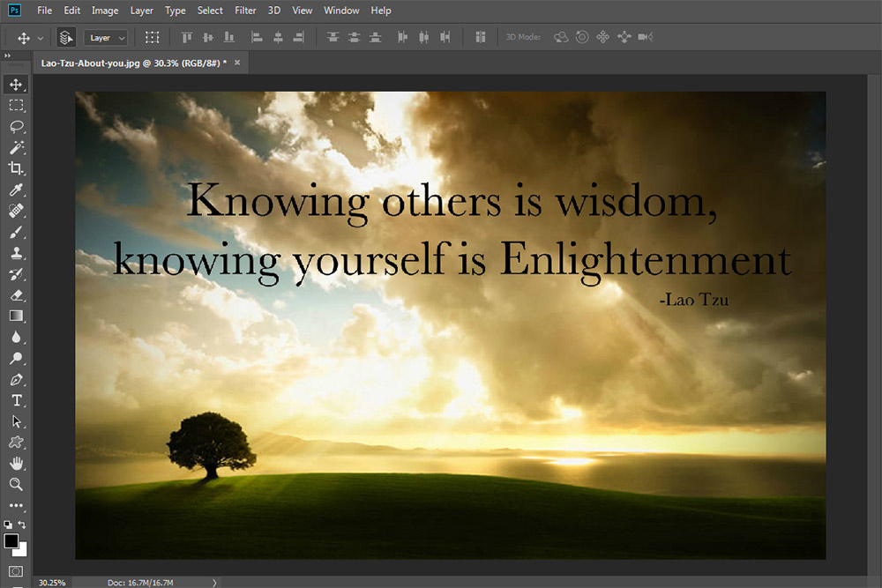882x588 pixels.
Task: Select the Pen tool
Action: click(x=16, y=379)
